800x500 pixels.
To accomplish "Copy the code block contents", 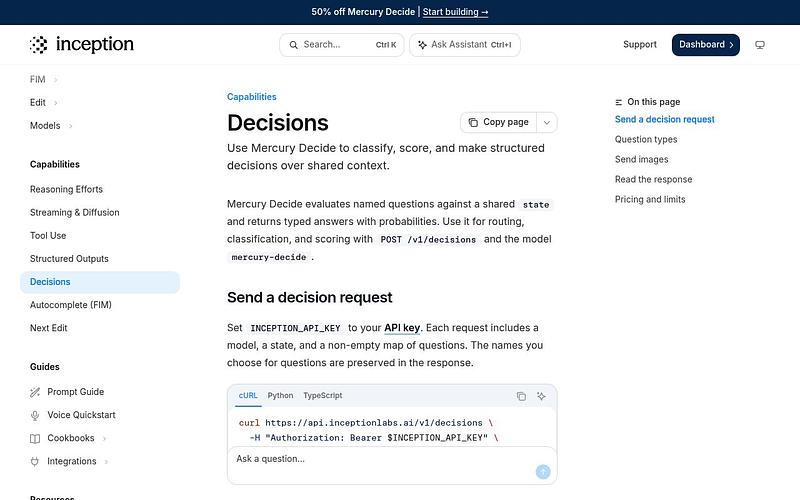I will pos(521,396).
